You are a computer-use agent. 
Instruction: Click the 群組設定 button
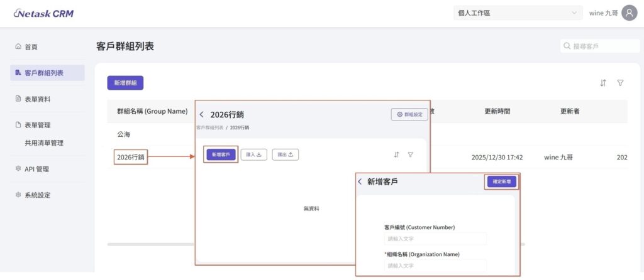coord(409,114)
